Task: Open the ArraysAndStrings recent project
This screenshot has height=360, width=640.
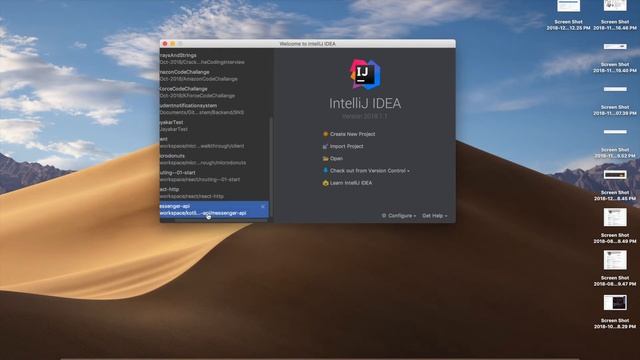Action: 214,58
